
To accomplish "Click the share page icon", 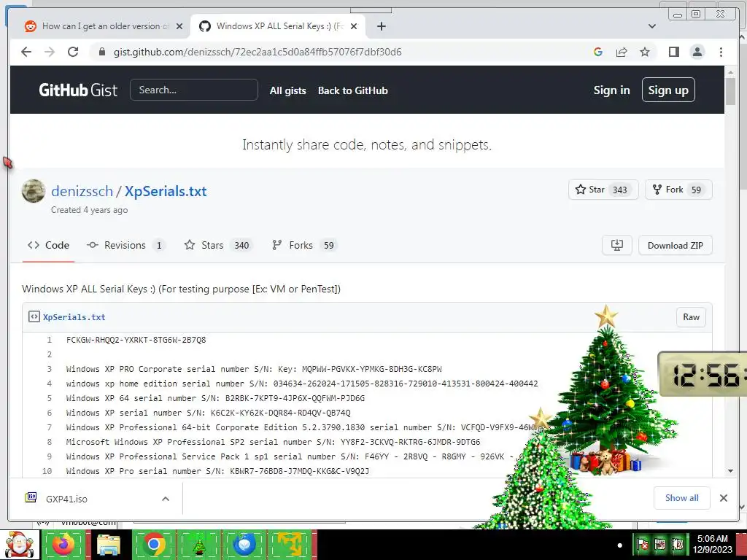I will click(x=622, y=52).
